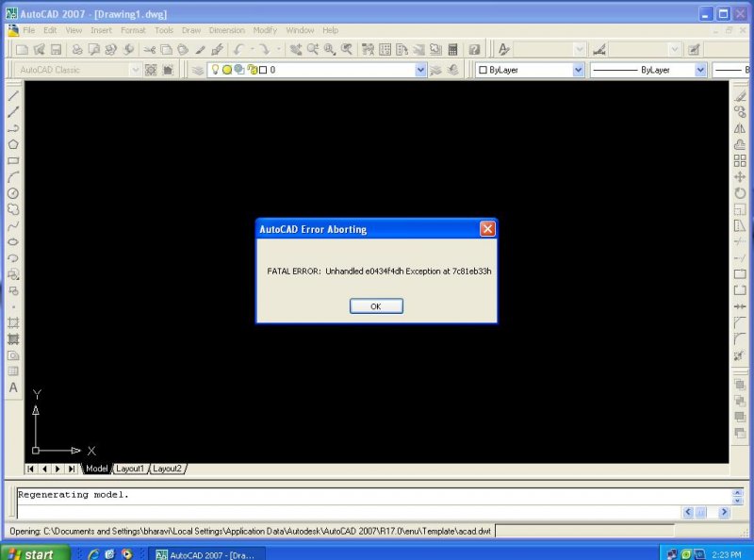754x560 pixels.
Task: Open the Format menu
Action: 133,30
